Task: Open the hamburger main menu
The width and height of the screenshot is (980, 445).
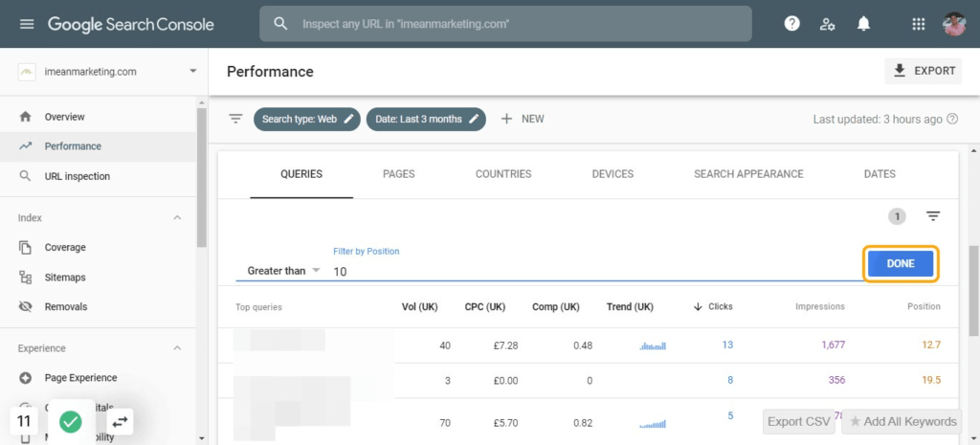Action: (x=26, y=24)
